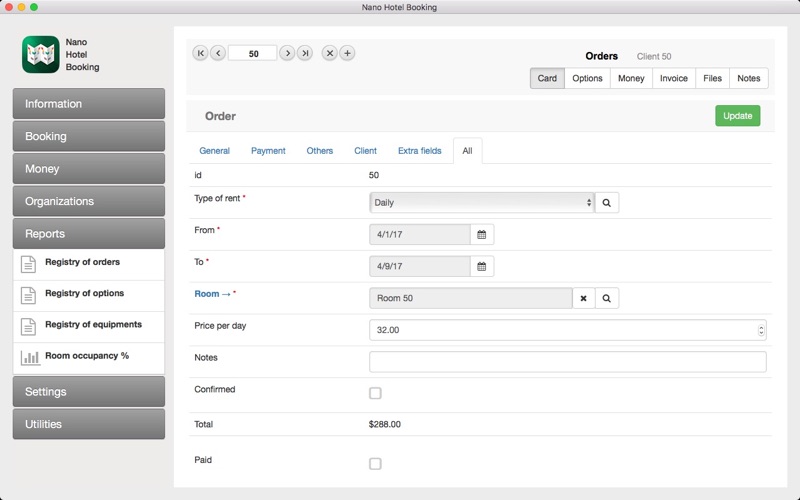The image size is (800, 500).
Task: Show the Extra fields tab
Action: (419, 151)
